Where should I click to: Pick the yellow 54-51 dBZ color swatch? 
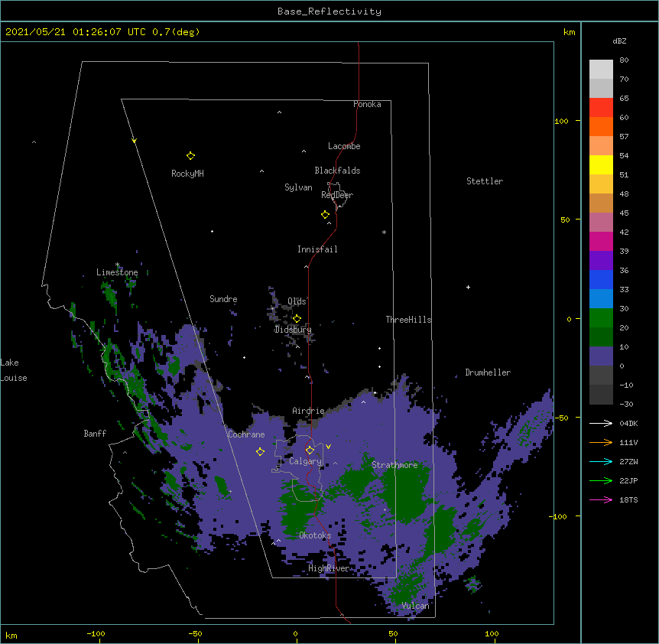(x=601, y=165)
